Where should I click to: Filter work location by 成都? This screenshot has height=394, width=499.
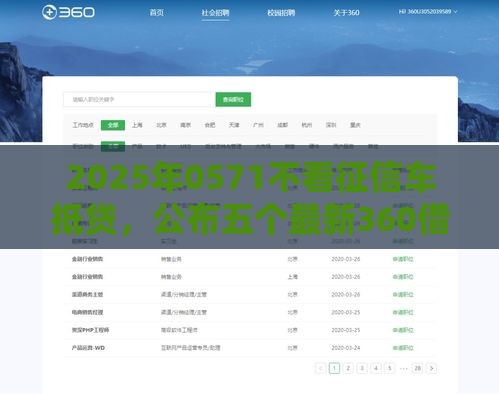tap(283, 125)
